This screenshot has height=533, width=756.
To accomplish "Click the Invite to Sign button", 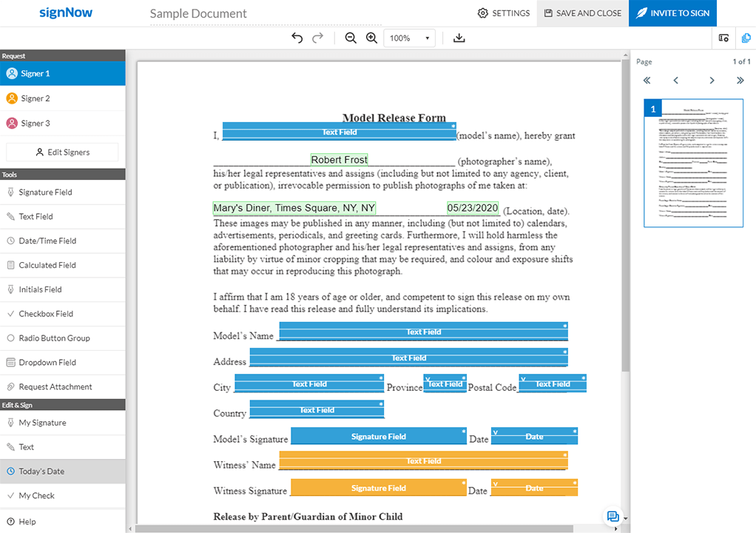I will (672, 13).
